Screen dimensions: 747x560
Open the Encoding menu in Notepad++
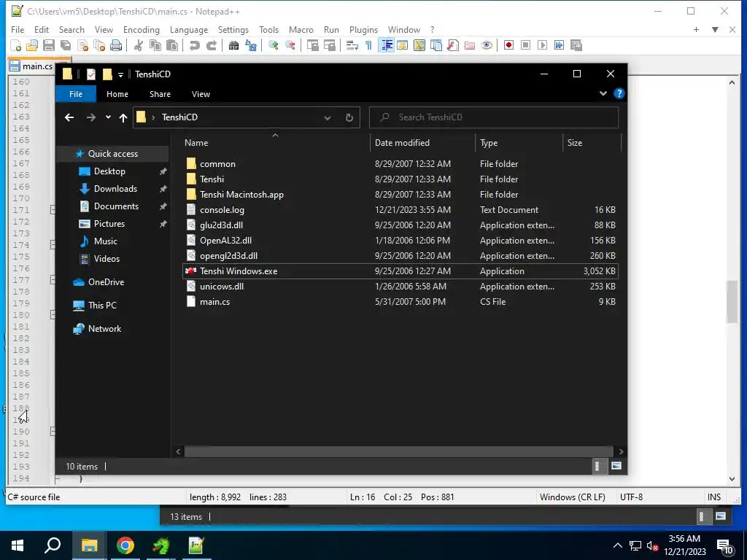[x=142, y=29]
